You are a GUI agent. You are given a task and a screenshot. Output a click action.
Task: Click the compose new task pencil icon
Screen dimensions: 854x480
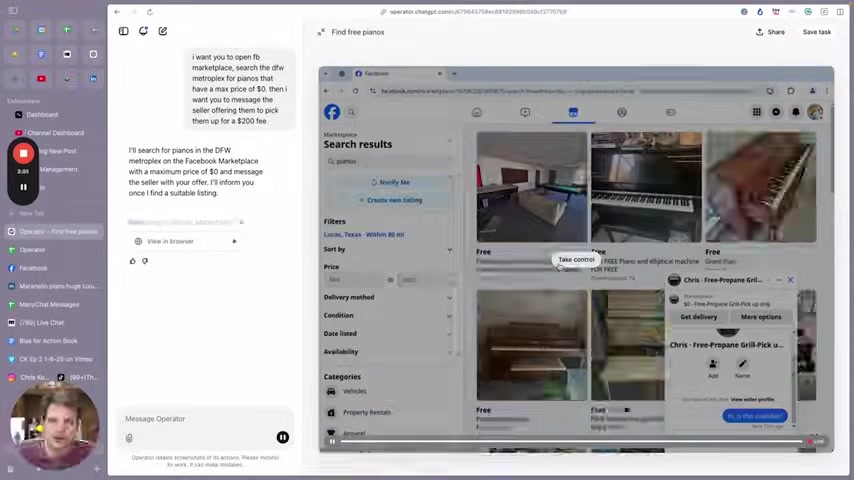pos(163,31)
